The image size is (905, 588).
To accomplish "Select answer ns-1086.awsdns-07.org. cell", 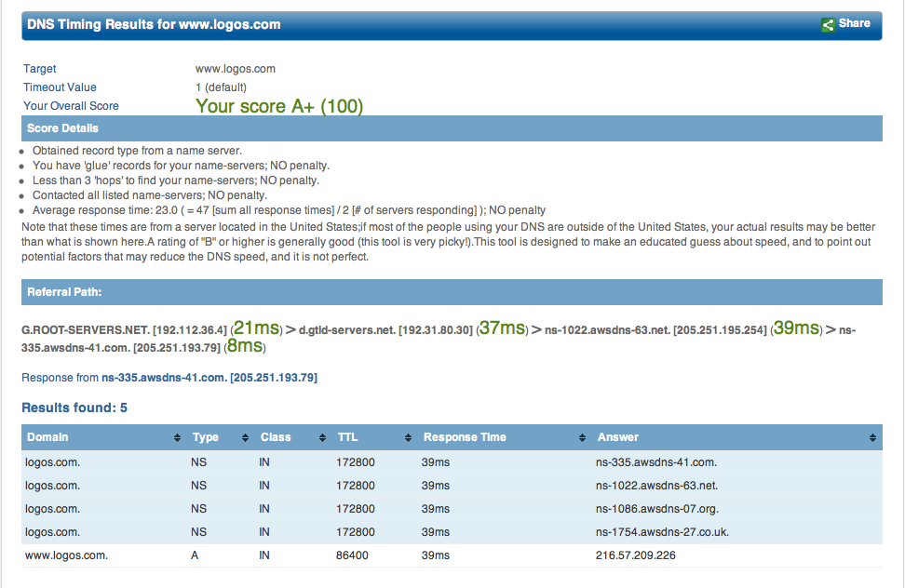I will point(656,509).
